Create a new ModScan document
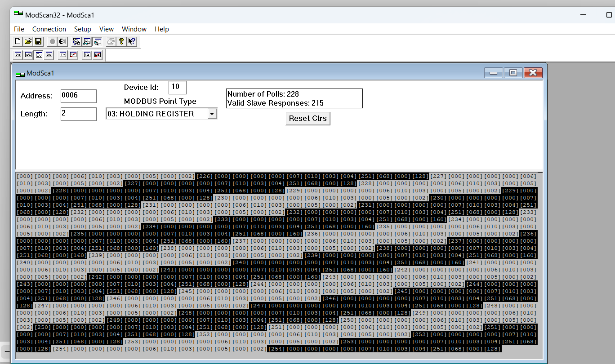This screenshot has width=615, height=364. (x=18, y=42)
